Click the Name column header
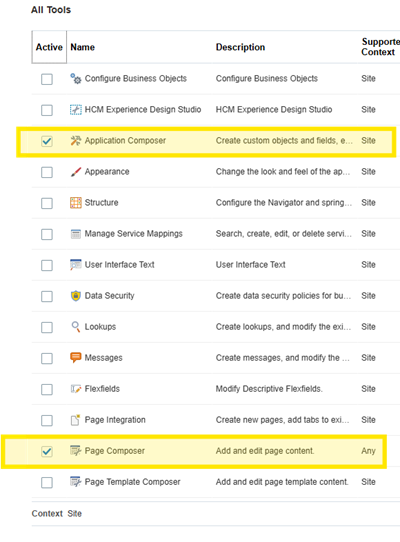 83,47
